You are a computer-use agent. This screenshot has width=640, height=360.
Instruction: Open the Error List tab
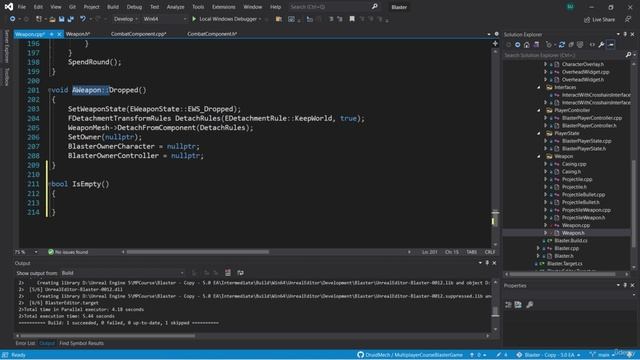tap(25, 343)
